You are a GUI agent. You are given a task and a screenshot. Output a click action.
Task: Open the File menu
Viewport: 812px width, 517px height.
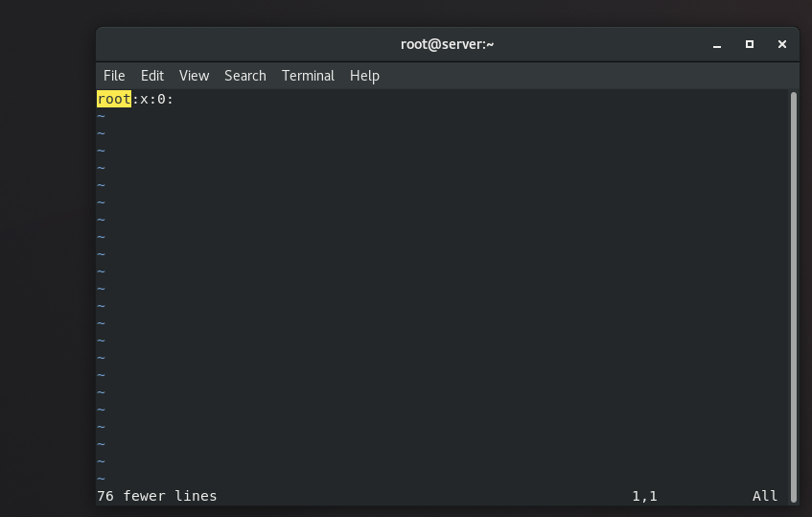[114, 76]
